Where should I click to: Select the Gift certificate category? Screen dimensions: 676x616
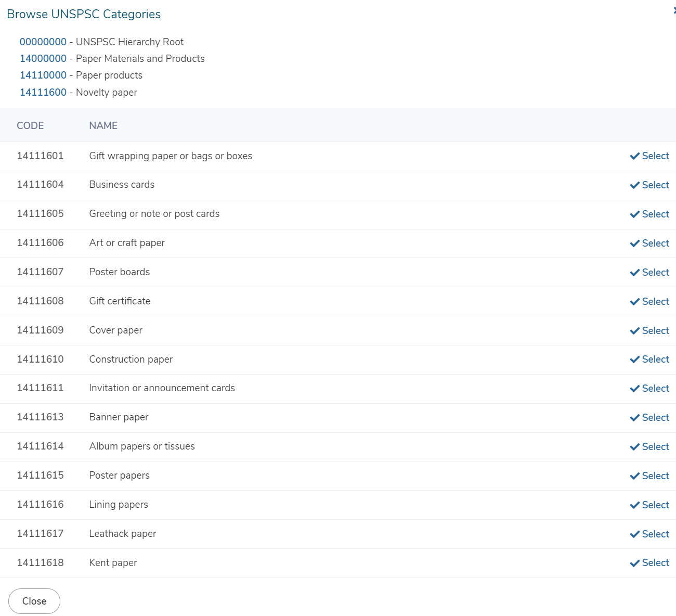tap(649, 302)
